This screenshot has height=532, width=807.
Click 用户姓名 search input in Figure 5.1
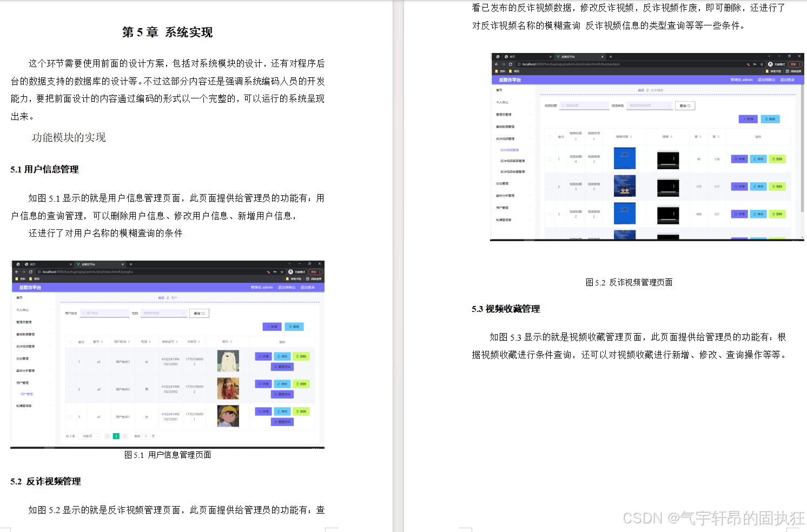click(105, 313)
